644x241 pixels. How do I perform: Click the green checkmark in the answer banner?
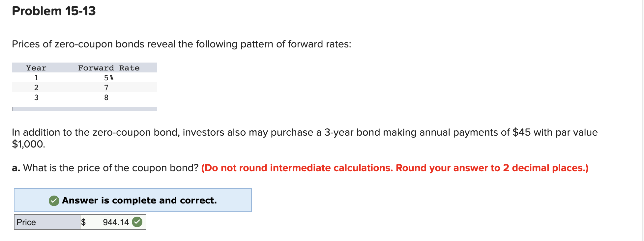[x=54, y=200]
